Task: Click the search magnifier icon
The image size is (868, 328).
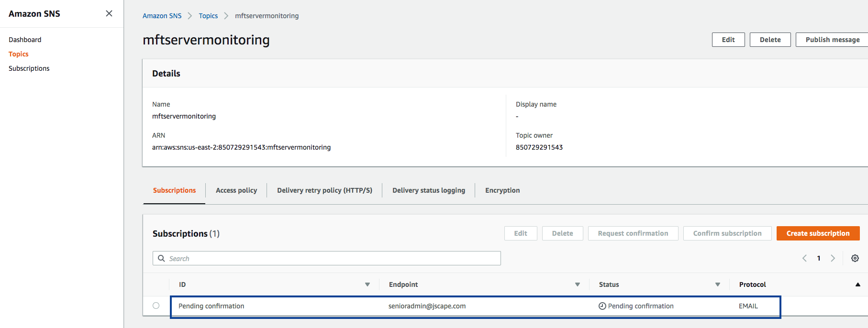Action: [x=162, y=258]
